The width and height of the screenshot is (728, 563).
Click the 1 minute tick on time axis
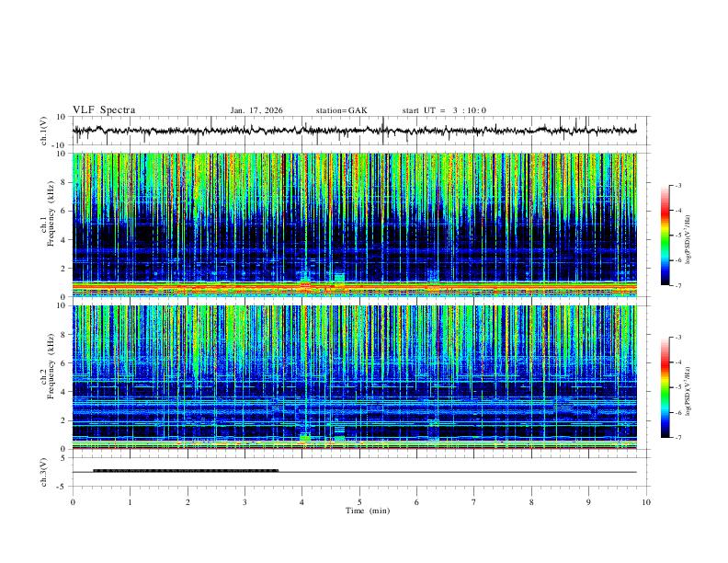130,502
